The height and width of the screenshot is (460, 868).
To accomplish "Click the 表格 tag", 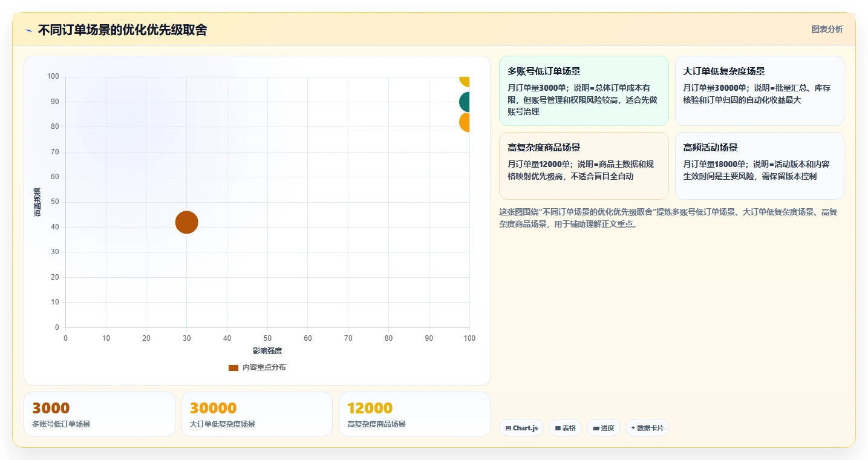I will tap(565, 428).
